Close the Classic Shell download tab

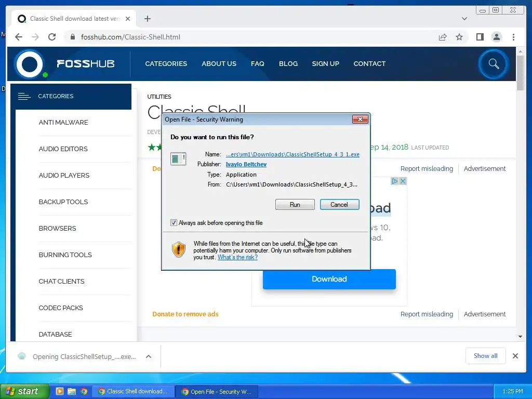pos(128,19)
